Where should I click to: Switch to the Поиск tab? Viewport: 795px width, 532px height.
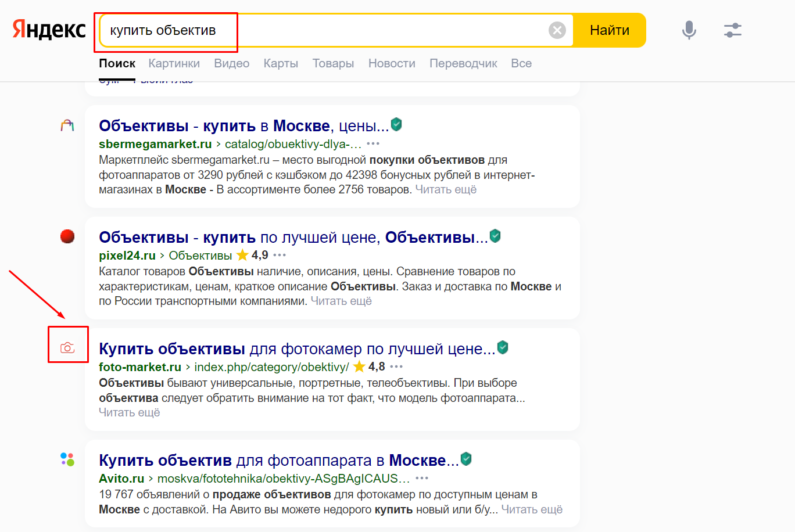coord(117,63)
